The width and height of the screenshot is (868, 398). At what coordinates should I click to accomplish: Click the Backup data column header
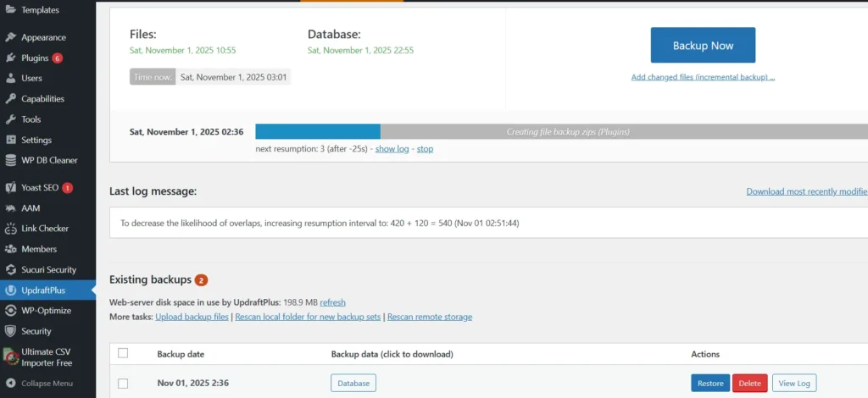pos(392,354)
